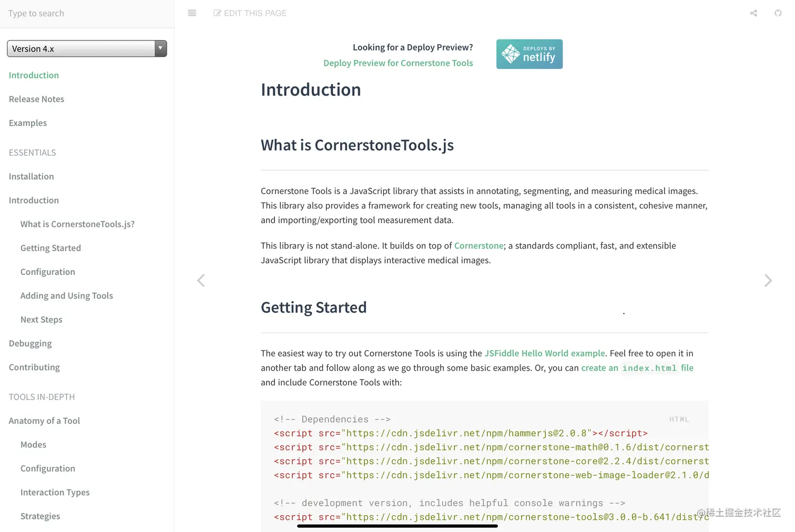Open Configuration under Anatomy of a Tool
This screenshot has height=532, width=795.
[48, 468]
